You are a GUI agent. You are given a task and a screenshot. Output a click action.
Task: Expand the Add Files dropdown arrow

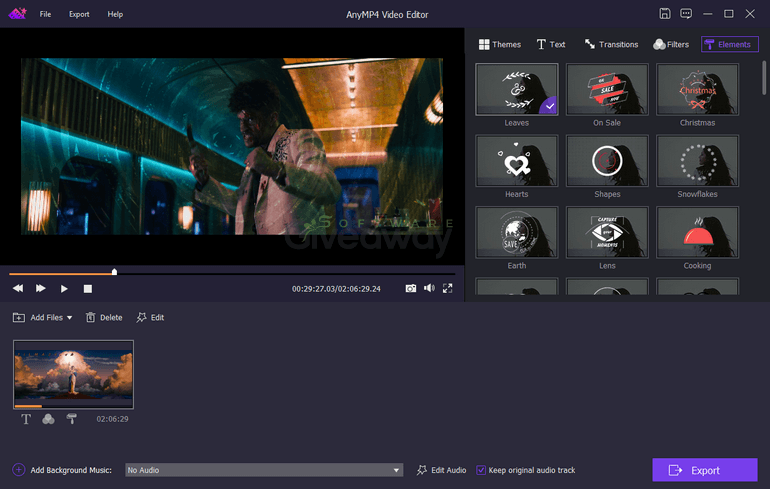[70, 318]
